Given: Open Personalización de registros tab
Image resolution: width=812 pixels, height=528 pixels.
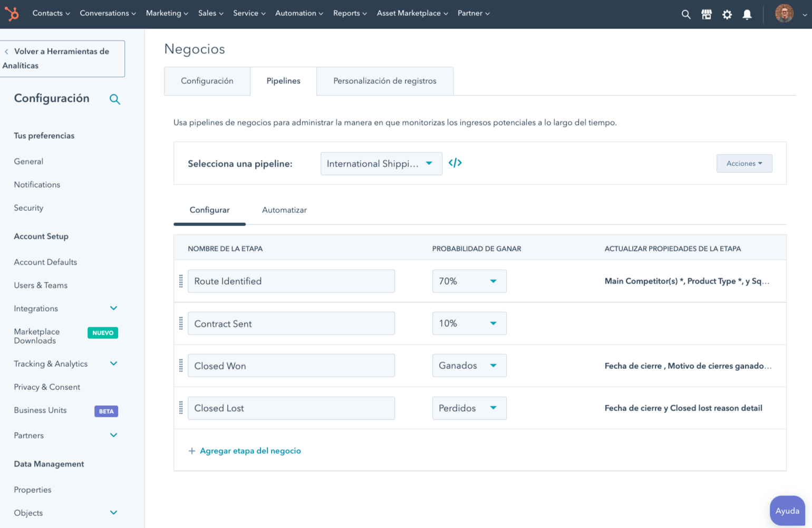Looking at the screenshot, I should pos(385,81).
